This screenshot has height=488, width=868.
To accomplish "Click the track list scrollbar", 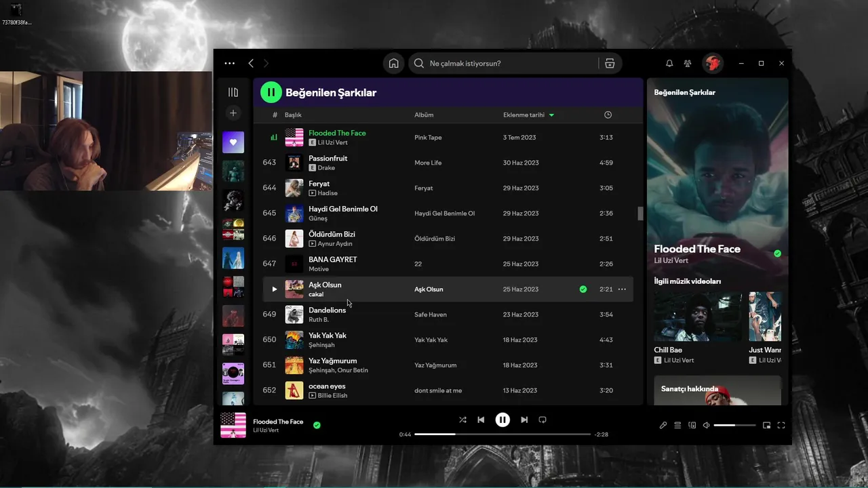I will [639, 213].
